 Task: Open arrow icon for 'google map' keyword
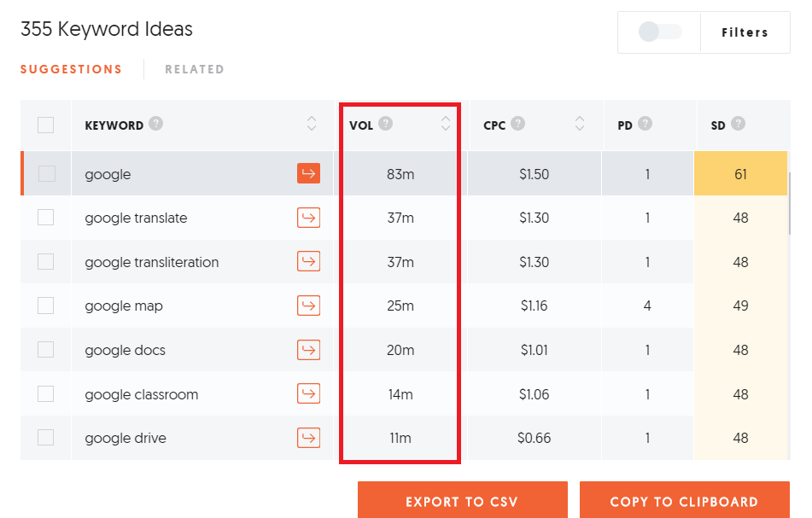point(308,306)
